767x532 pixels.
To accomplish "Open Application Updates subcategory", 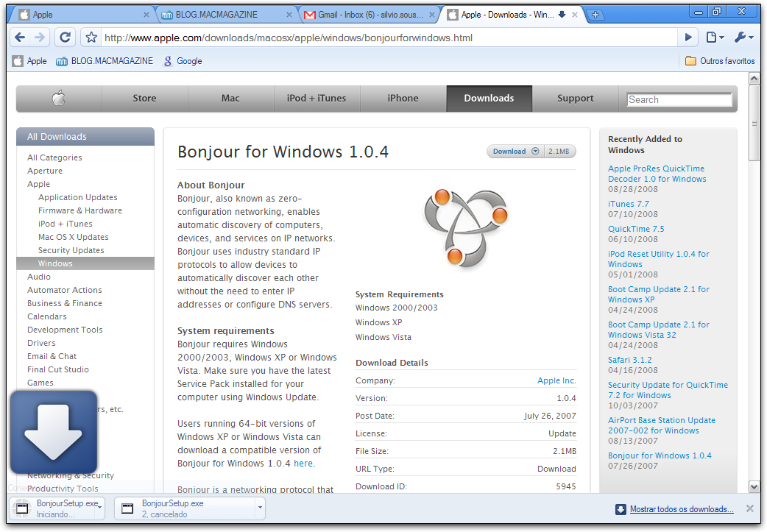I will [78, 197].
